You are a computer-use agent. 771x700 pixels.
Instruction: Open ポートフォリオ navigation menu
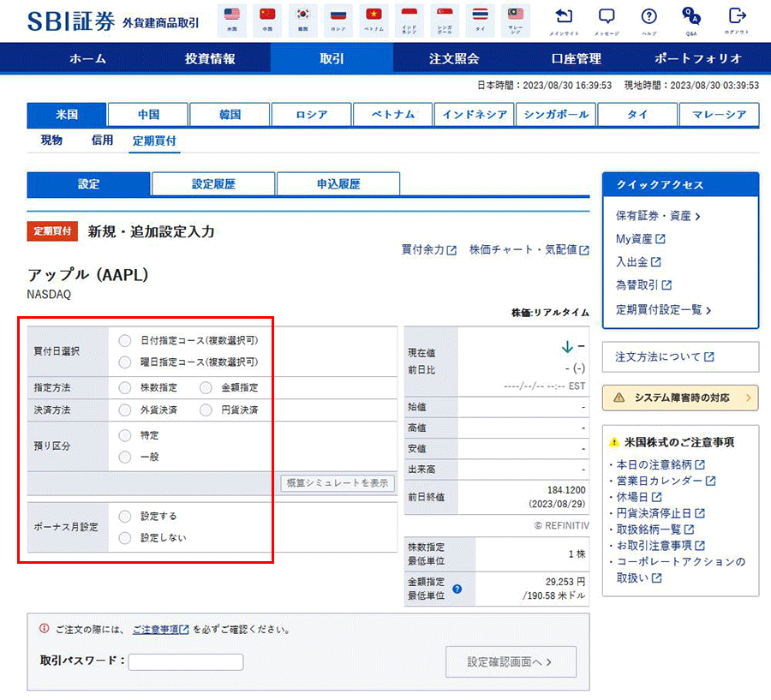[x=698, y=58]
